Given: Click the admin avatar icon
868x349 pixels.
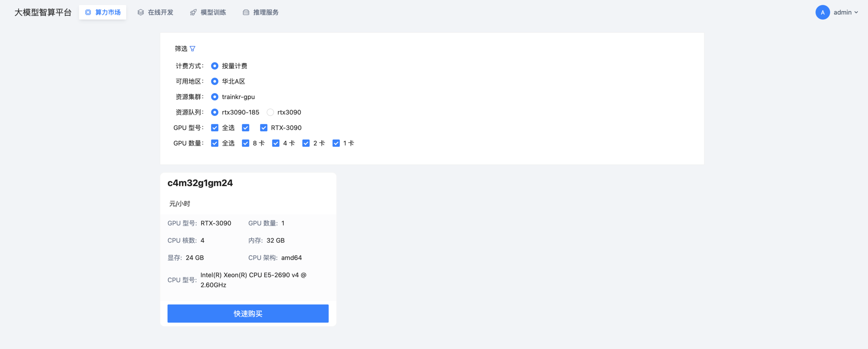Looking at the screenshot, I should [x=822, y=12].
